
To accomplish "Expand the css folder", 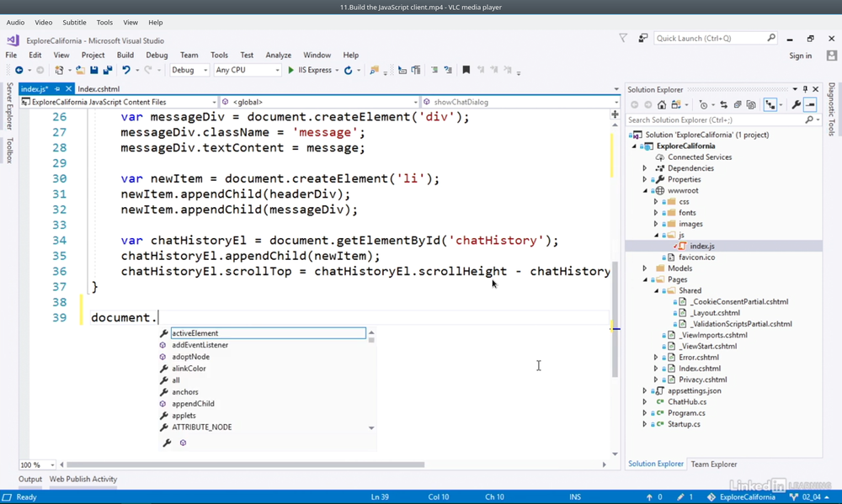I will tap(656, 202).
